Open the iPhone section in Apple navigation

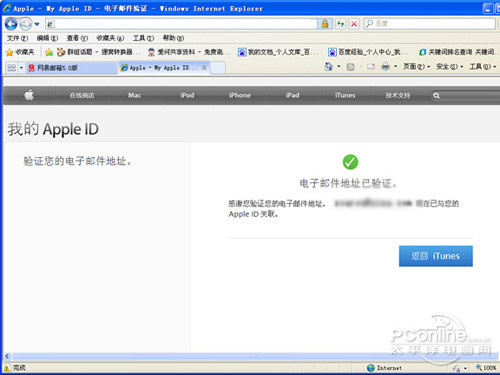(240, 95)
